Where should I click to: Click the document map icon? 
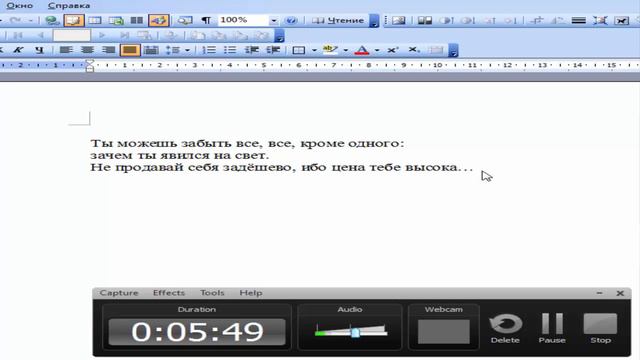[x=185, y=20]
